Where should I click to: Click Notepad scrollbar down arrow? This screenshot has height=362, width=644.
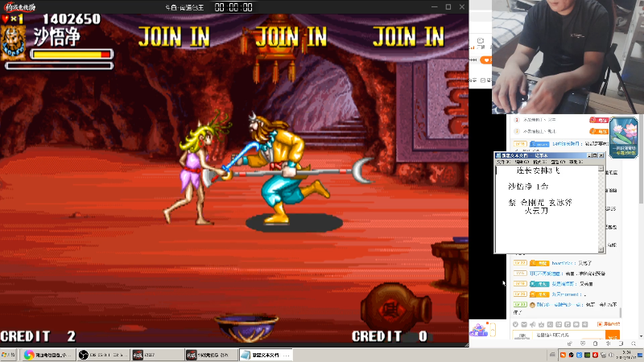pos(601,249)
